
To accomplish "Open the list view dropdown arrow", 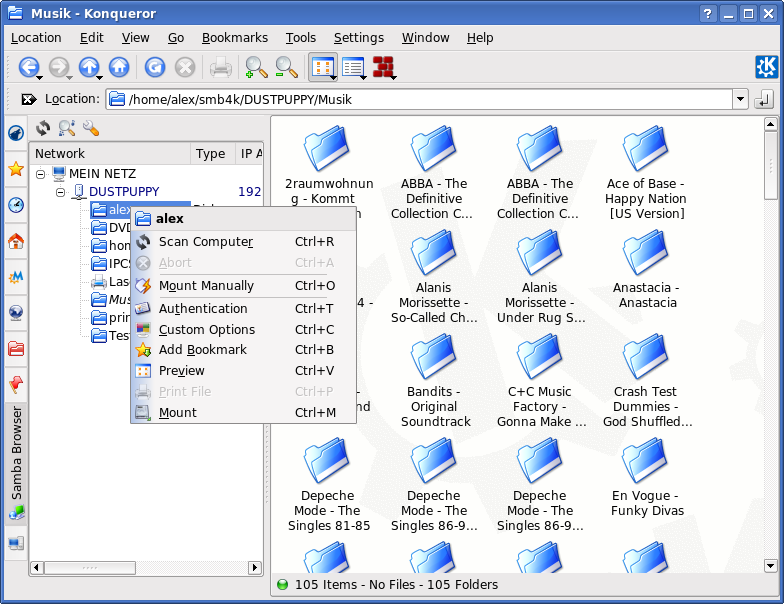I will (x=364, y=77).
